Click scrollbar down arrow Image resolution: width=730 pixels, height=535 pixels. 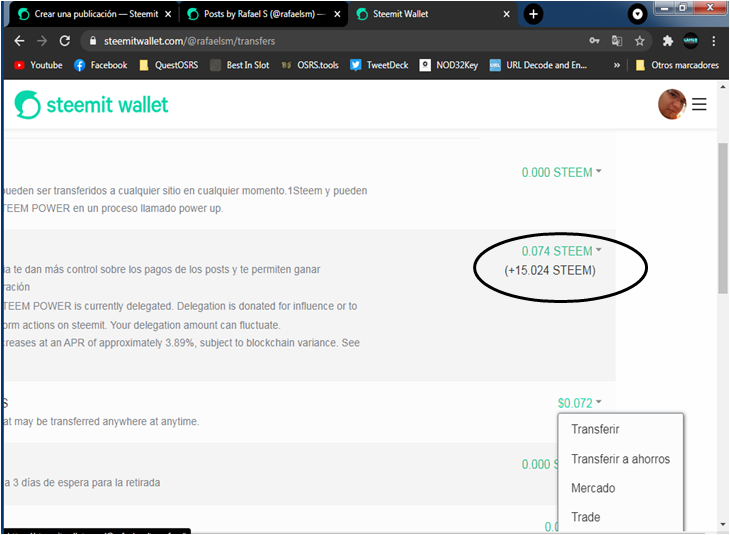pos(723,524)
